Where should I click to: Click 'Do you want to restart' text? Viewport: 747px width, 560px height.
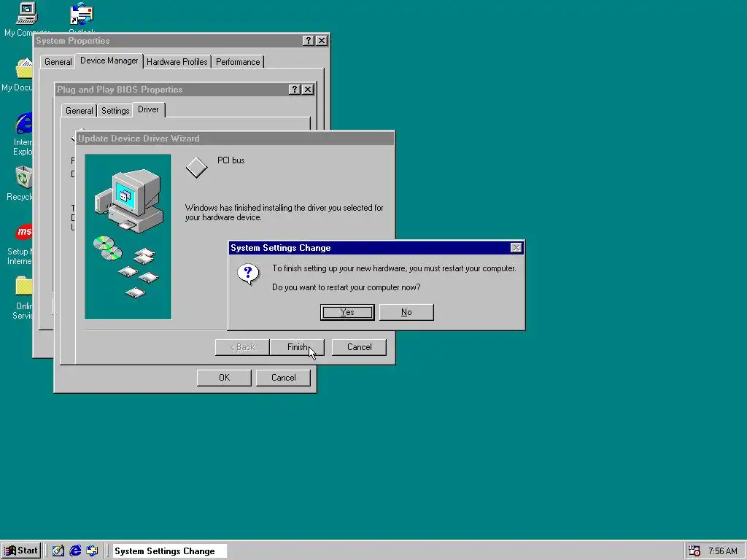(x=347, y=287)
